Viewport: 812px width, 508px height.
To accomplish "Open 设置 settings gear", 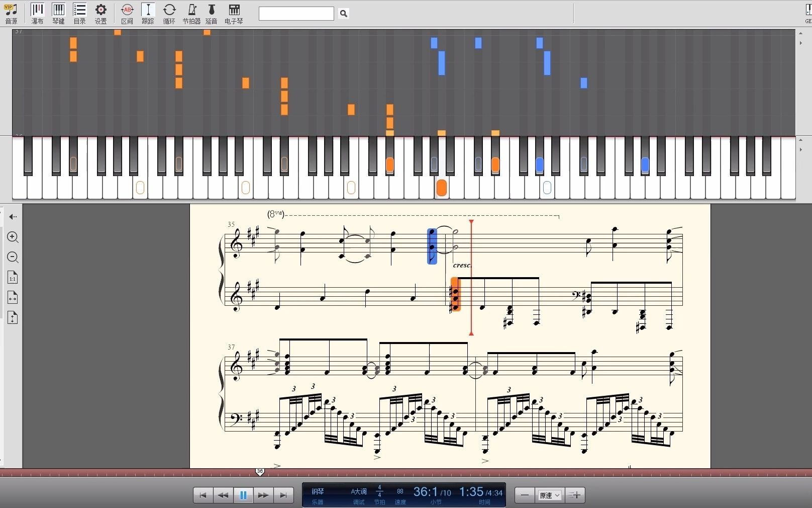I will click(100, 14).
